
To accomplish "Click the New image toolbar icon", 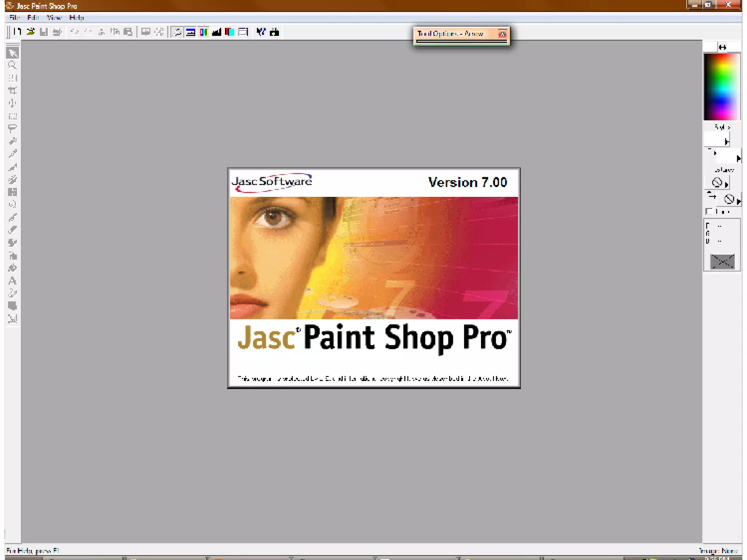I will 17,32.
